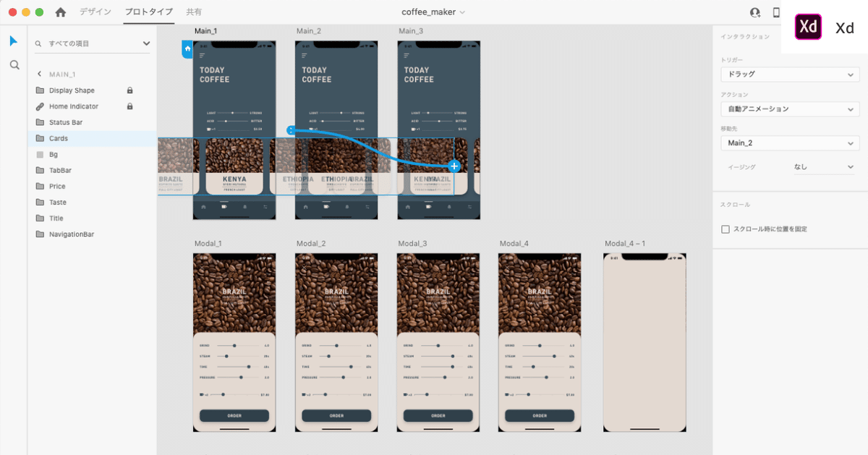Click the home tab icon in Main_1
This screenshot has height=455, width=868.
click(204, 207)
